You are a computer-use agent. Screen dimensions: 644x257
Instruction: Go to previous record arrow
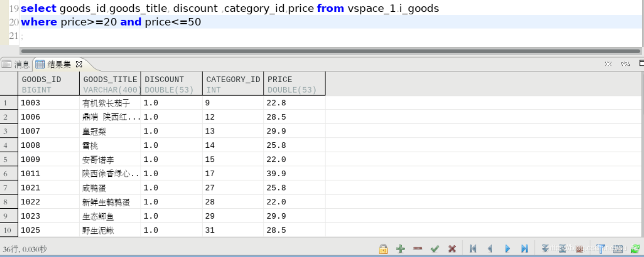(490, 249)
